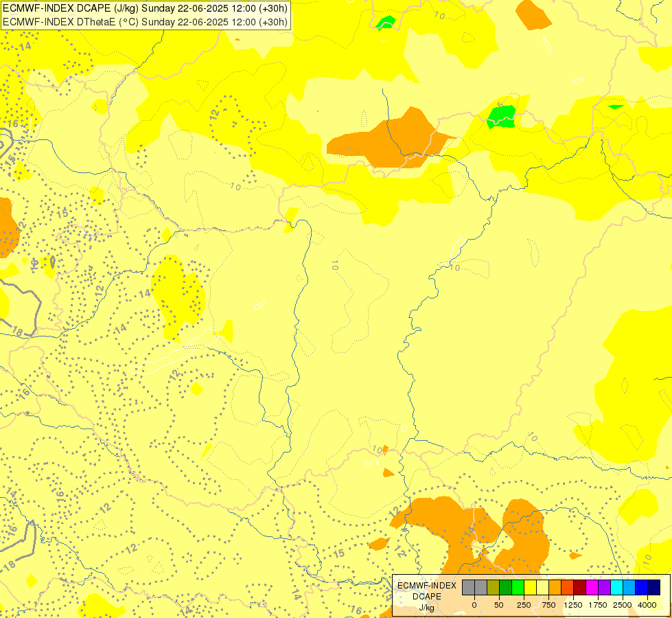Click the legend 'J/kg' unit label
The image size is (672, 618).
[427, 608]
